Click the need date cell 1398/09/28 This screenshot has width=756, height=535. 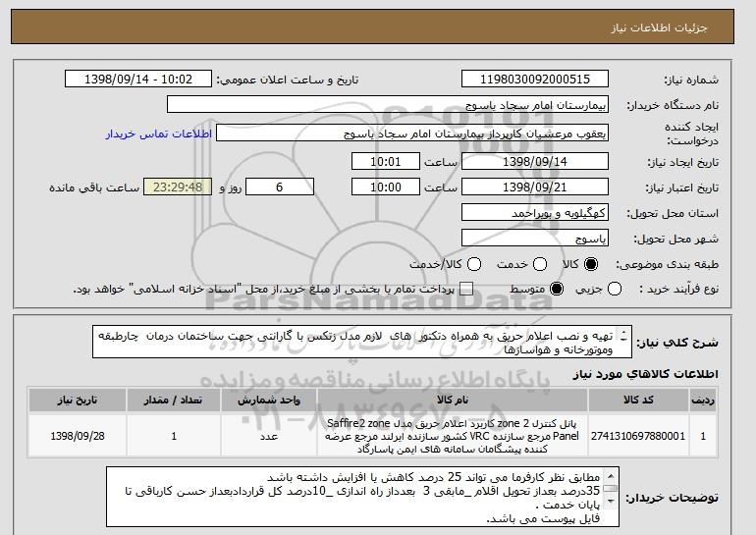(x=78, y=436)
